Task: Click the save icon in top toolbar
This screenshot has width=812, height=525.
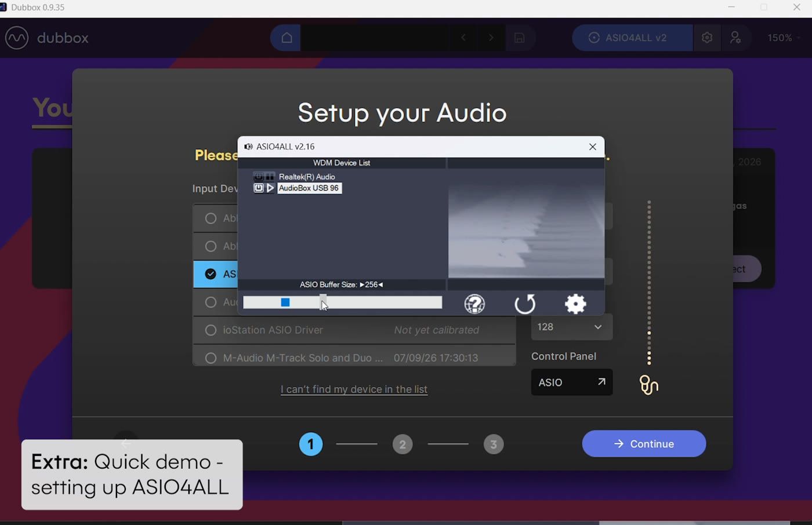Action: (x=520, y=38)
